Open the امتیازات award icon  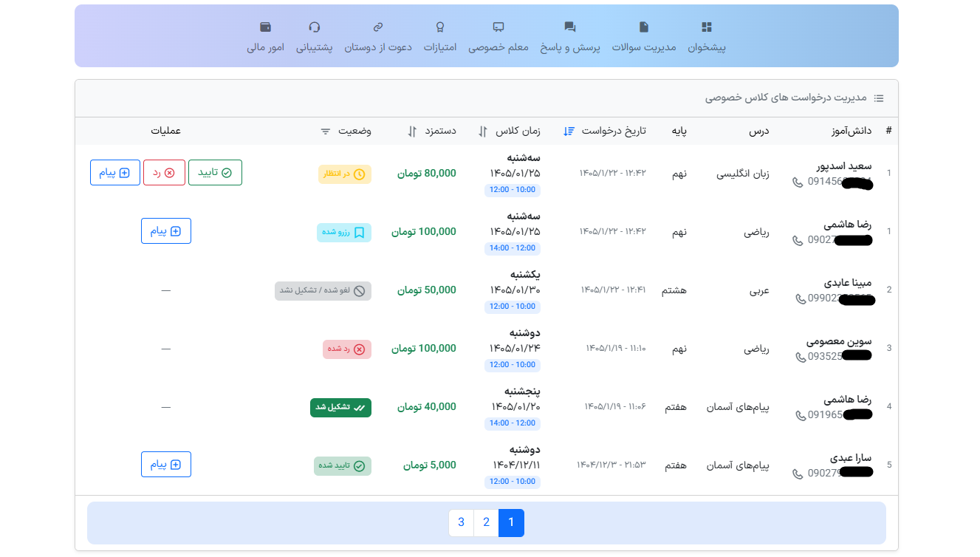coord(440,27)
